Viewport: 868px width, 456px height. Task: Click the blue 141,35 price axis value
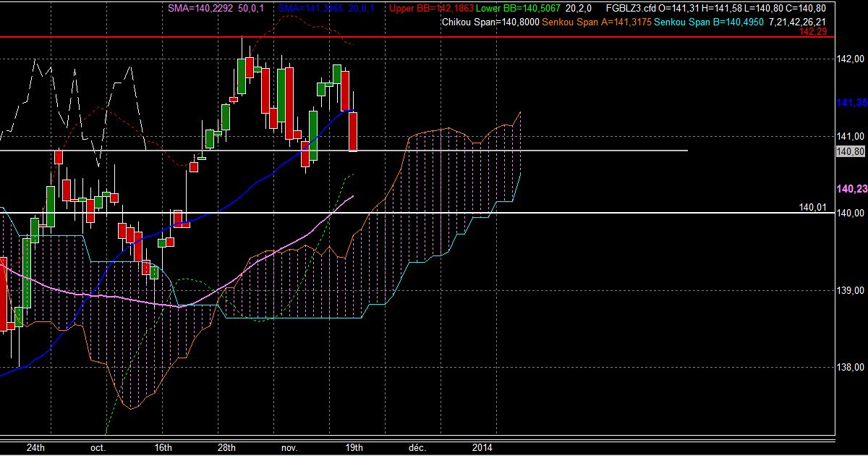click(x=851, y=104)
